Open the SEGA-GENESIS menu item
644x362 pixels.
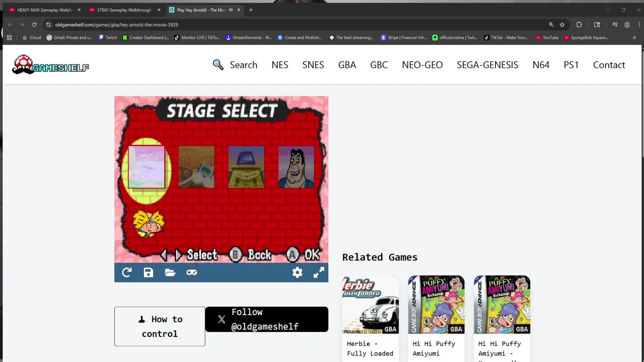click(x=488, y=65)
